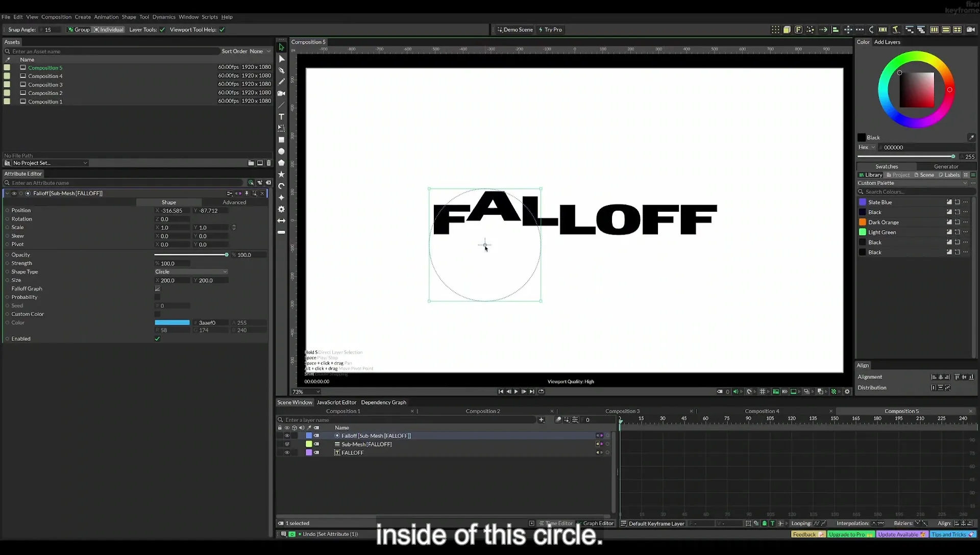This screenshot has width=980, height=555.
Task: Click the blue Color attribute swatch
Action: 172,323
